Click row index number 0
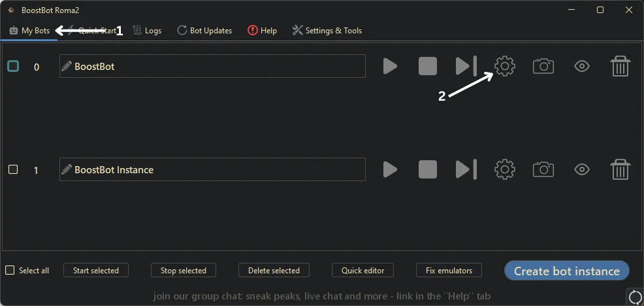This screenshot has height=306, width=644. pos(37,67)
